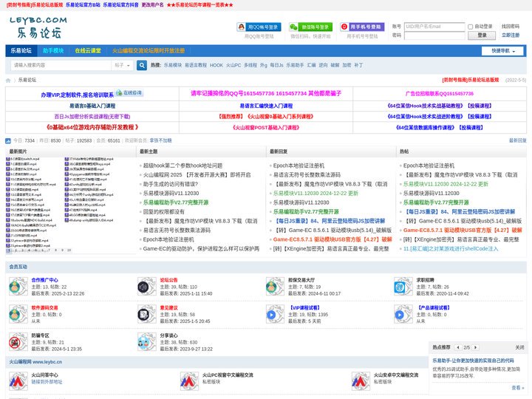Enable the 自动登录 checkbox
This screenshot has width=532, height=399.
[470, 27]
